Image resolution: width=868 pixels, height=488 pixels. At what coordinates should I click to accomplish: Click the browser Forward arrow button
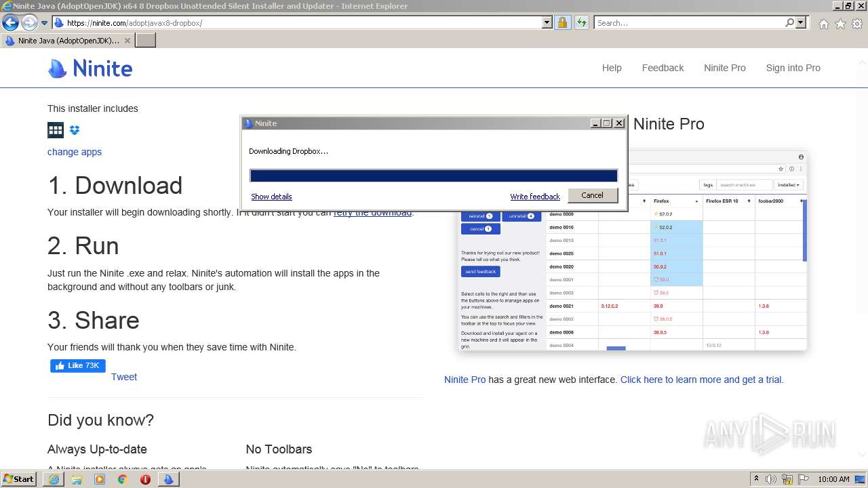pyautogui.click(x=29, y=23)
